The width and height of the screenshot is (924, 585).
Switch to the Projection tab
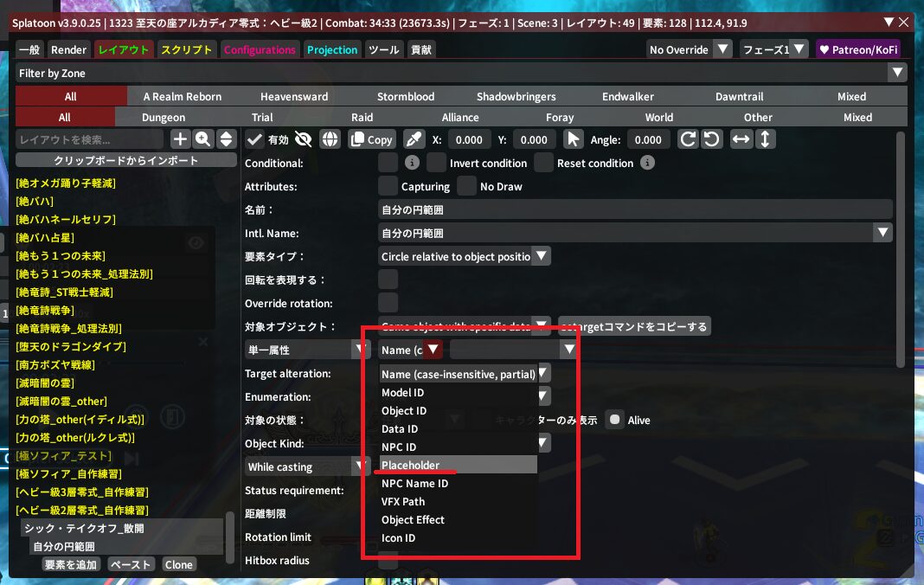[x=332, y=50]
